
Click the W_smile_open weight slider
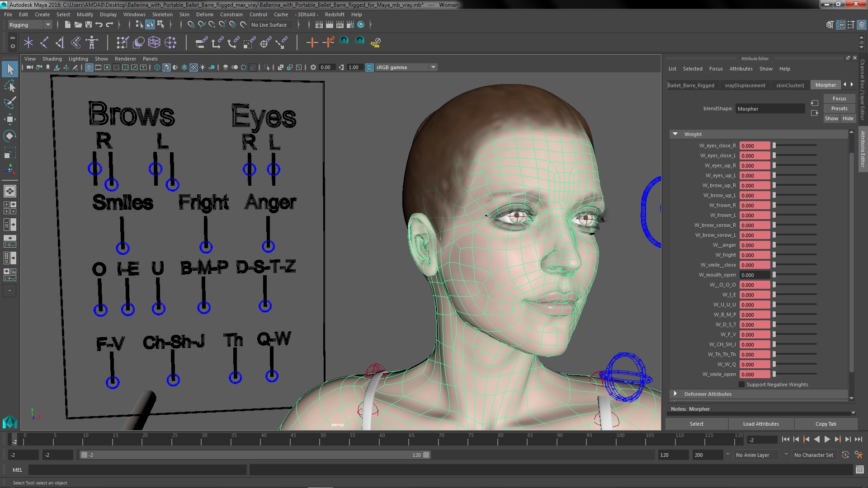795,374
